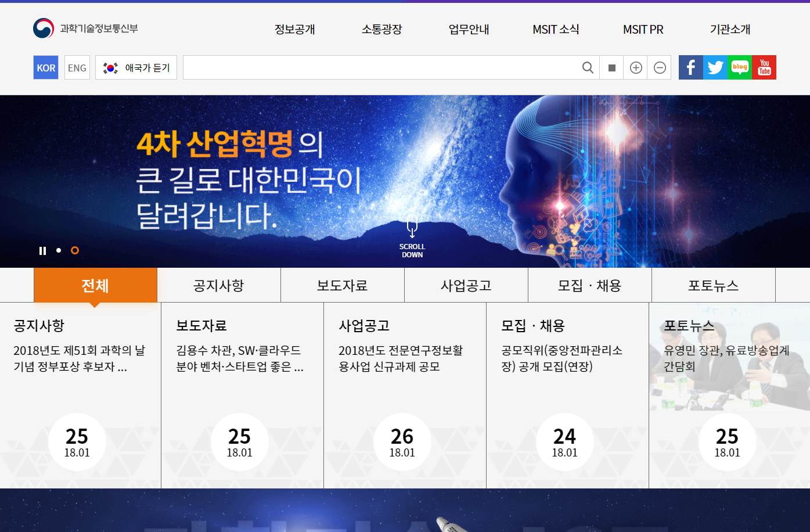Click the zoom out (−) icon
Screen dimensions: 810x532
[x=659, y=67]
